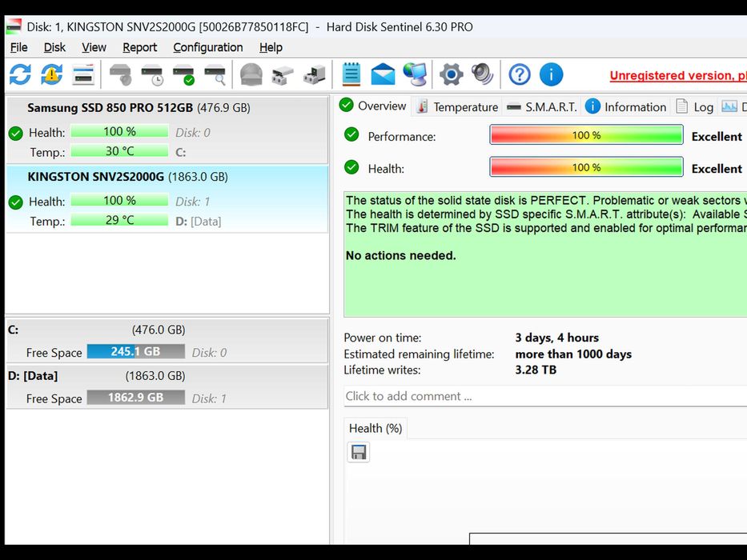Click the speaker sound icon
The height and width of the screenshot is (560, 747).
click(x=483, y=74)
